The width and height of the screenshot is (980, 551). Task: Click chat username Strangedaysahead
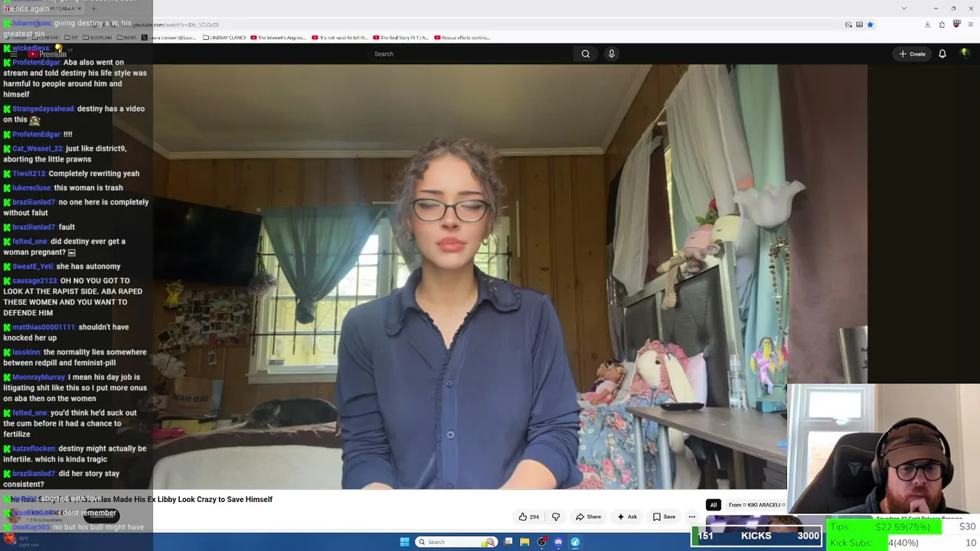[43, 109]
